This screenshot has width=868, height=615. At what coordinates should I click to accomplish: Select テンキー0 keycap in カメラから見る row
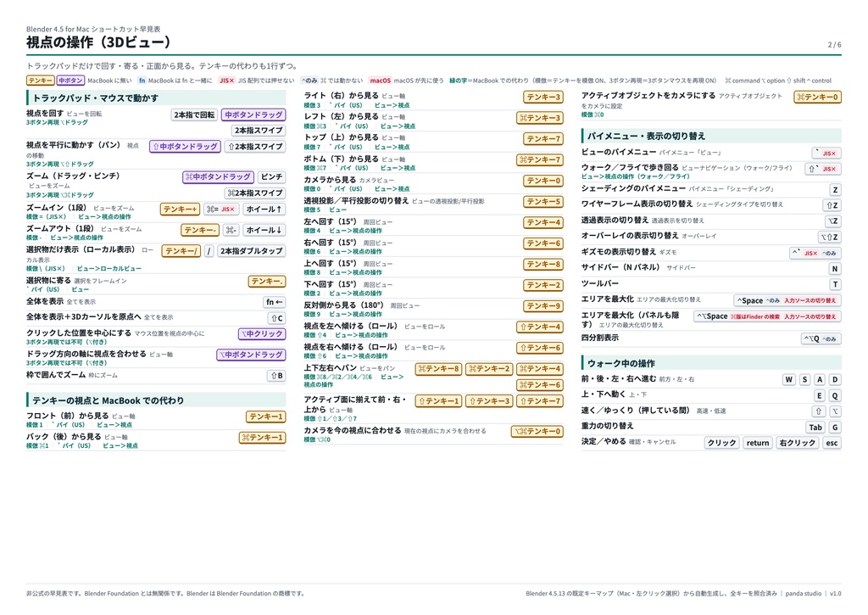(543, 181)
